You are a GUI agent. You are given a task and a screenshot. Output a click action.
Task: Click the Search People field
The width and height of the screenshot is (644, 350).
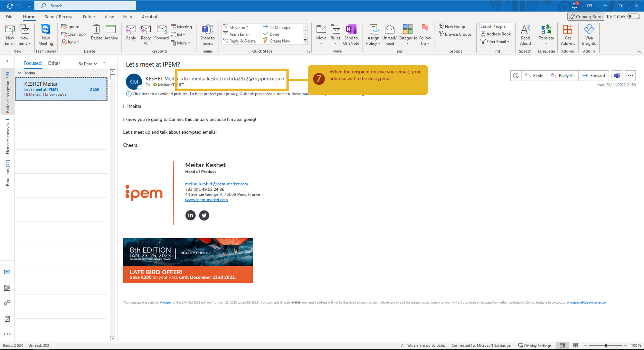pos(496,26)
